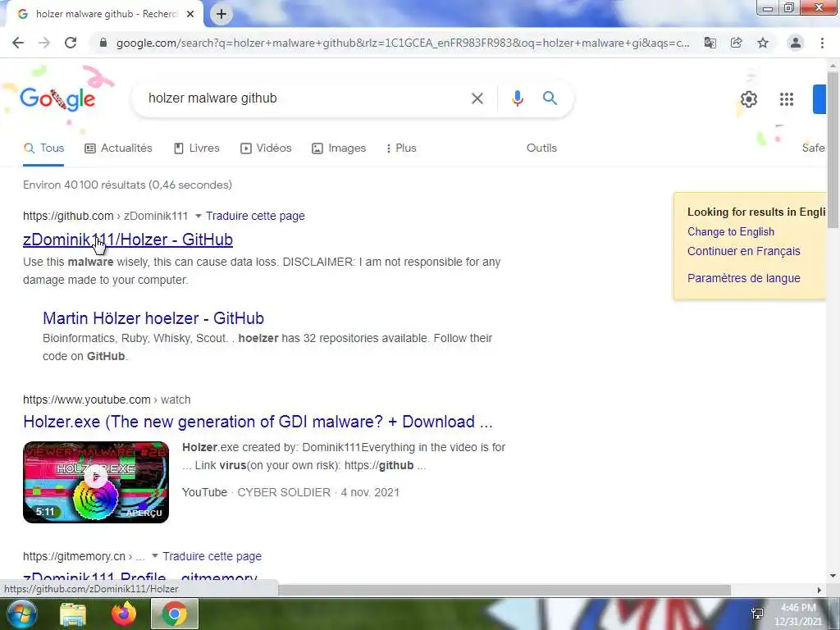This screenshot has width=840, height=630.
Task: Open Google search settings gear
Action: (749, 99)
